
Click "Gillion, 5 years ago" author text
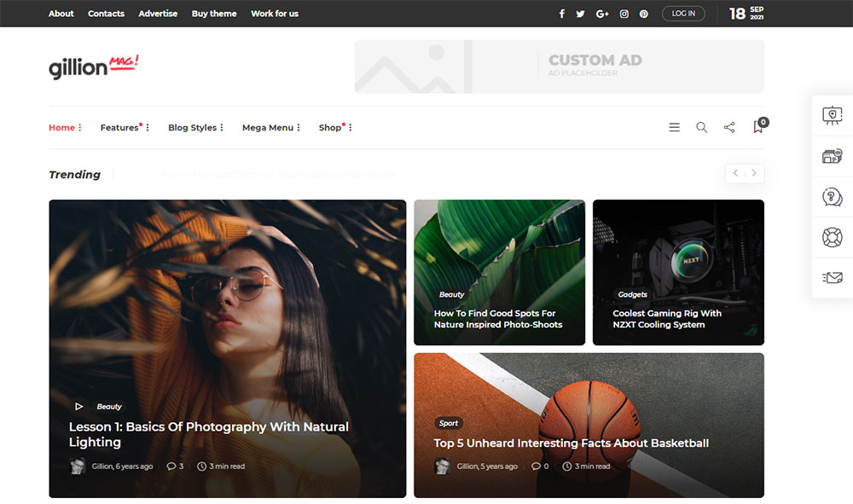(487, 466)
